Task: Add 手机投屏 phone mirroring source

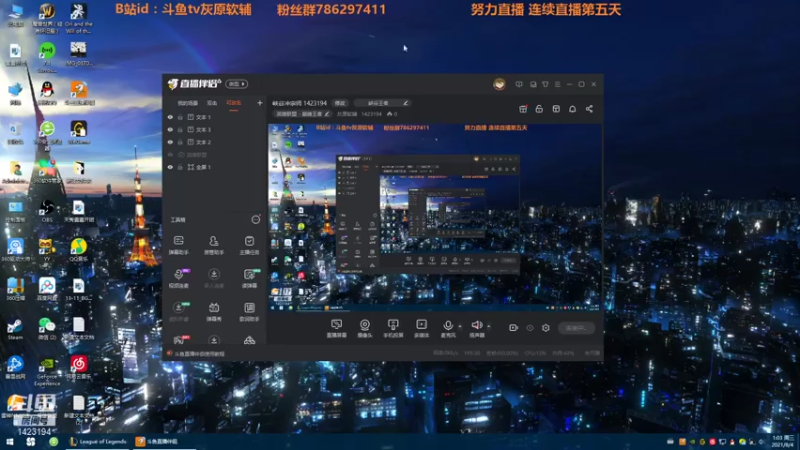Action: pyautogui.click(x=393, y=329)
